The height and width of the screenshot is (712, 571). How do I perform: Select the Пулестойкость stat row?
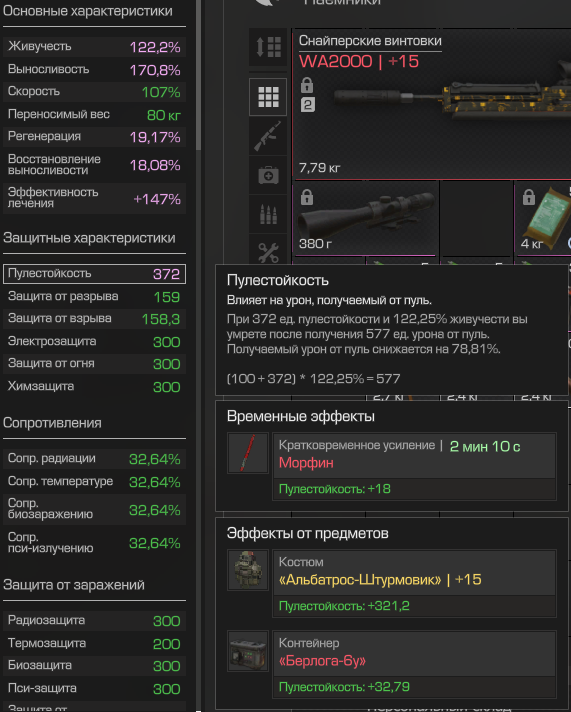[x=94, y=274]
